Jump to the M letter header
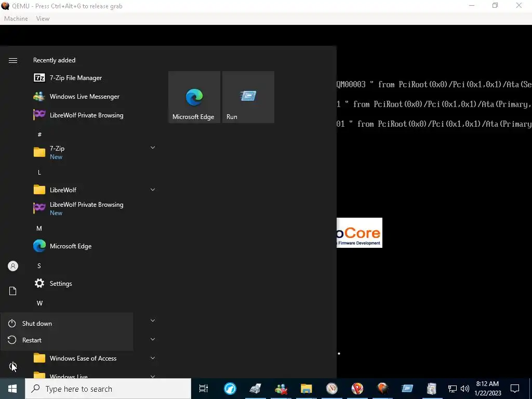Viewport: 532px width, 399px height. (39, 229)
